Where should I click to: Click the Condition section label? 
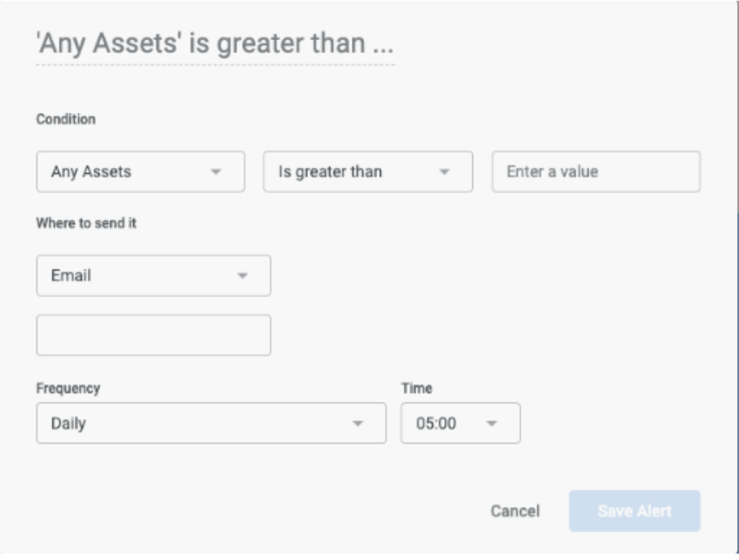point(66,119)
